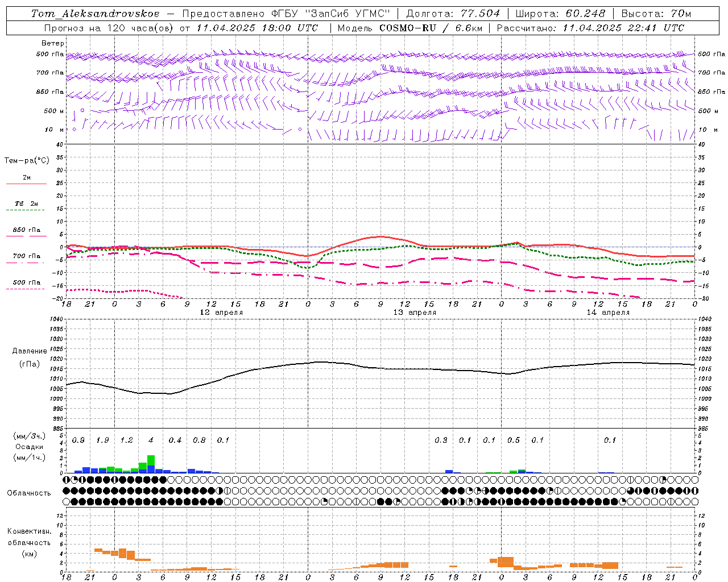Click the date label "14 апреля"
The height and width of the screenshot is (582, 728).
coord(608,313)
